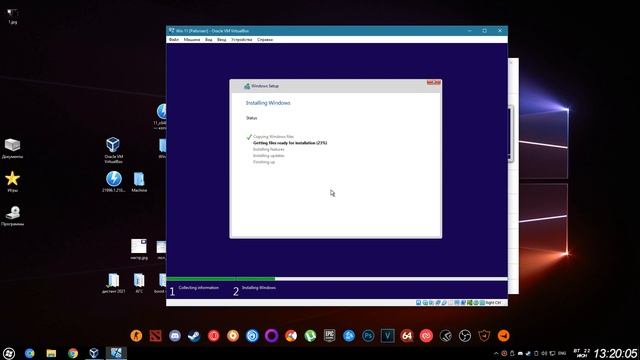
Task: Open Google Chrome from the taskbar
Action: (x=73, y=353)
